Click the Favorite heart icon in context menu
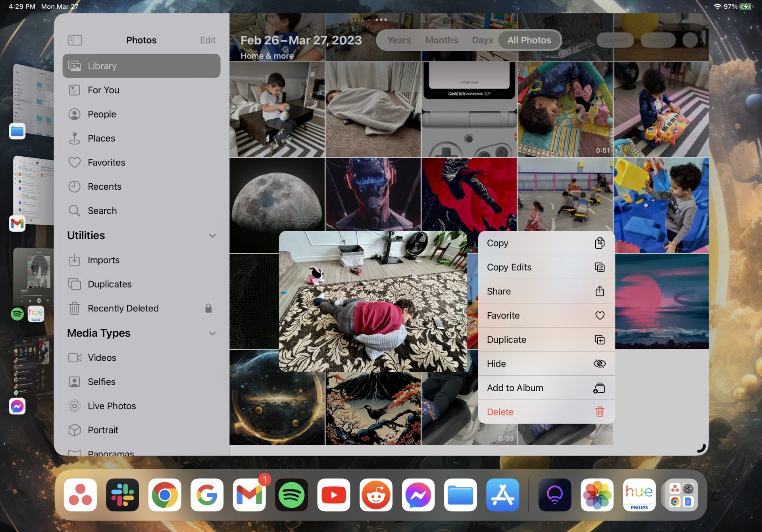Screen dimensions: 762x532 point(599,315)
